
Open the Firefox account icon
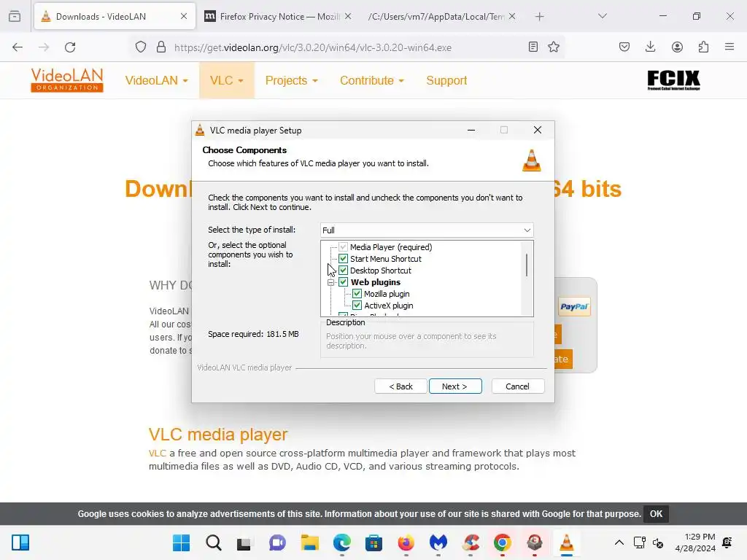[677, 47]
